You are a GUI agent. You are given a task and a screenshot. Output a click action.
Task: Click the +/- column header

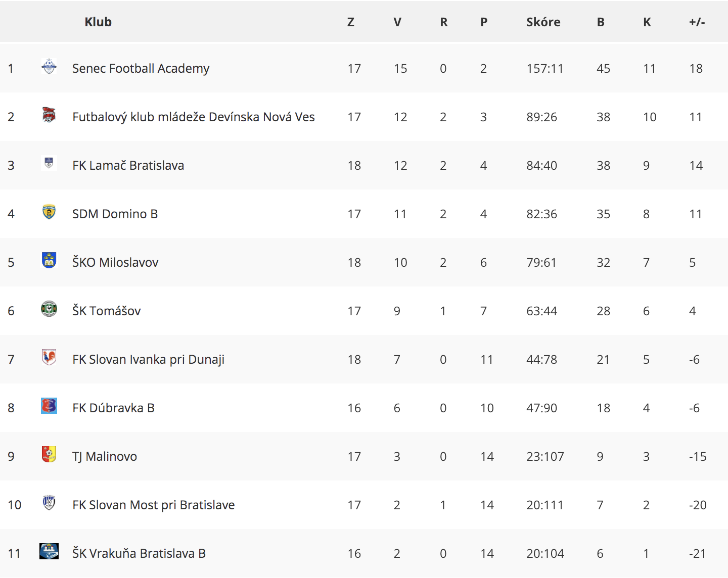click(x=697, y=22)
